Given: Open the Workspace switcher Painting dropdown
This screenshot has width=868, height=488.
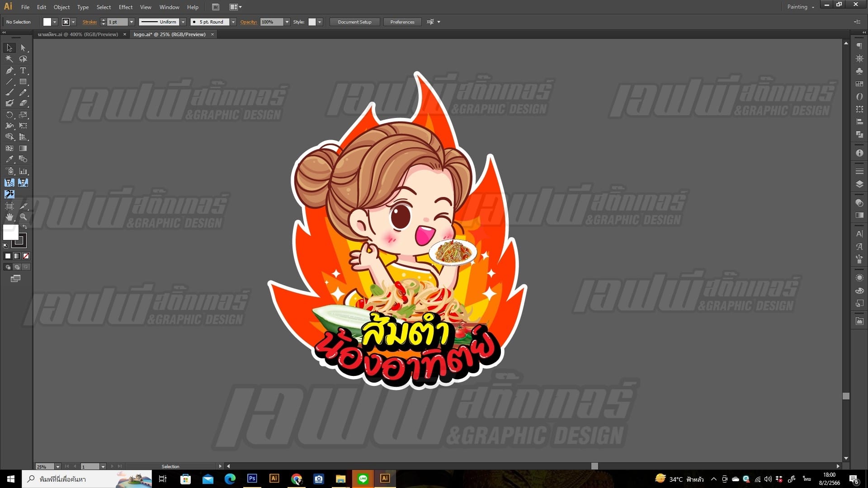Looking at the screenshot, I should point(800,7).
